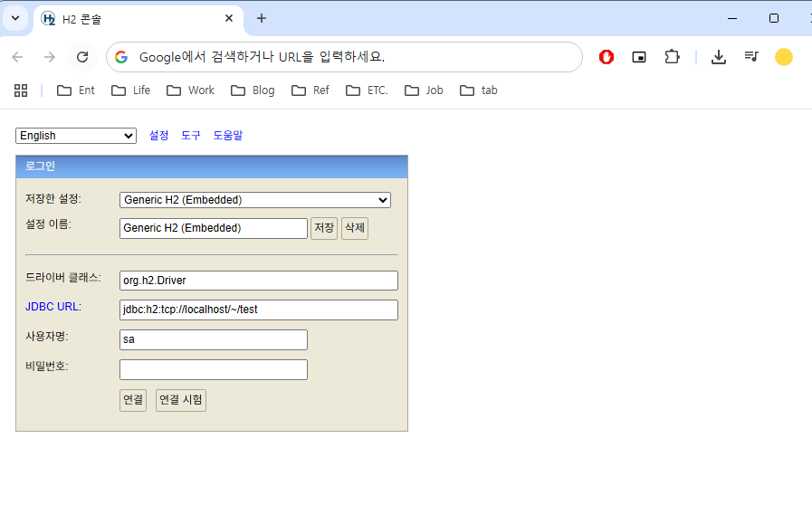Click the Google logo in the address bar
This screenshot has height=505, width=812.
click(x=121, y=57)
